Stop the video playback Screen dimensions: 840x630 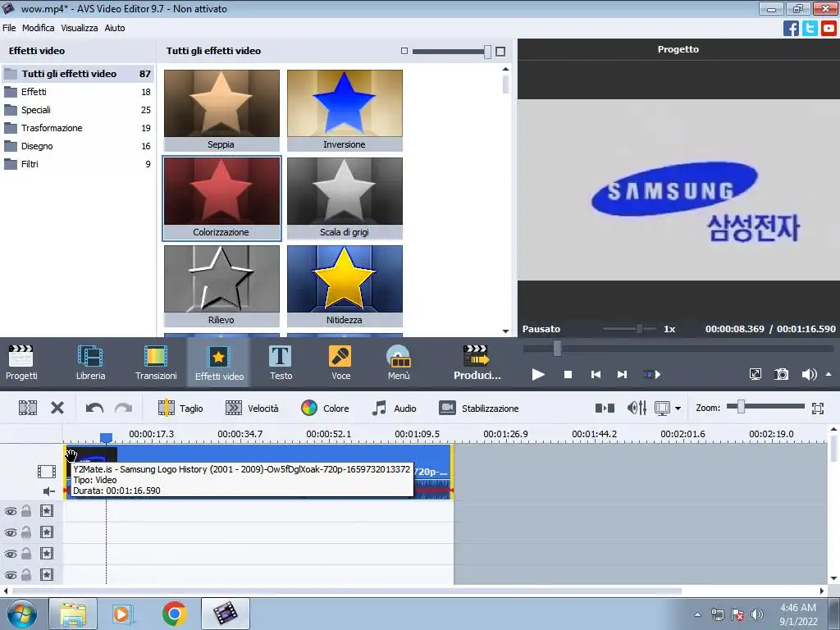coord(568,374)
